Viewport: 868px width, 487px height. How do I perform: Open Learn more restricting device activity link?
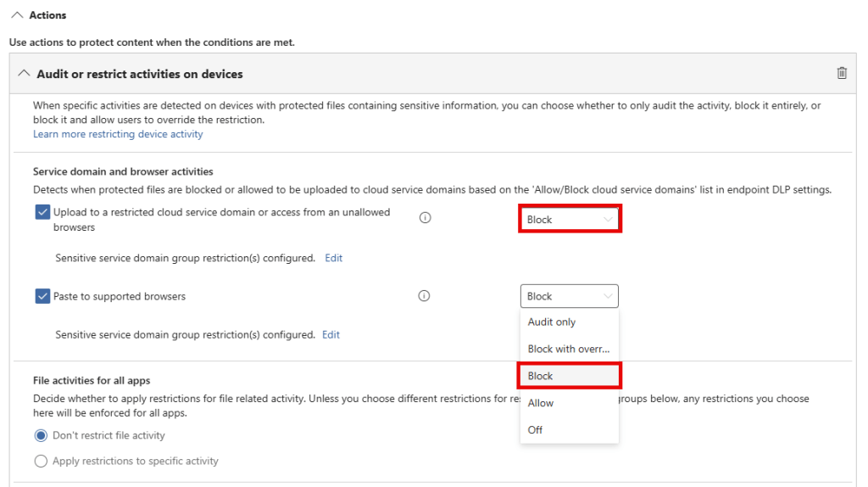click(118, 134)
